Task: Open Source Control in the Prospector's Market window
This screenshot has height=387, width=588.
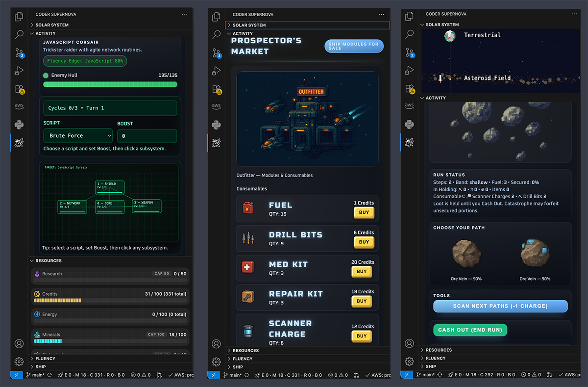Action: click(x=216, y=53)
